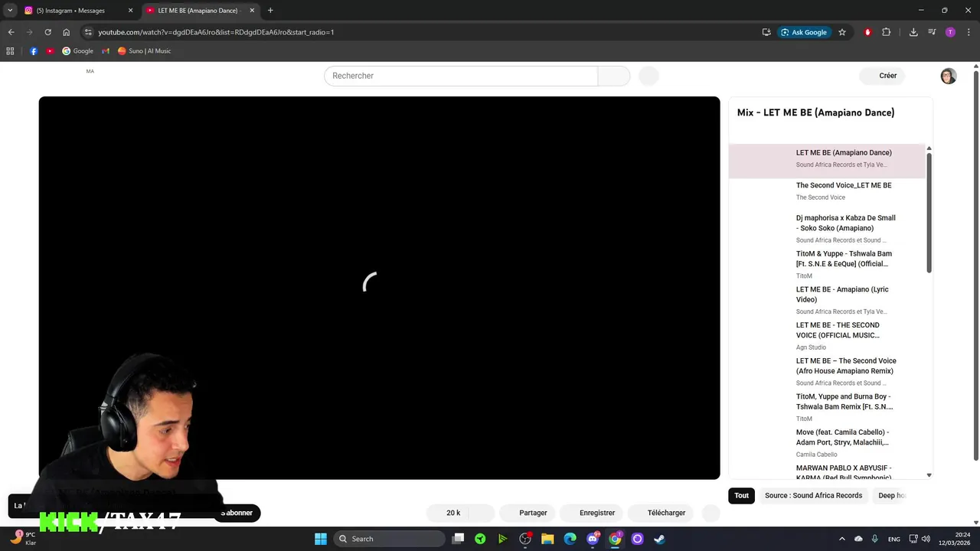This screenshot has height=551, width=980.
Task: Click the Windows taskbar Search box
Action: point(388,539)
